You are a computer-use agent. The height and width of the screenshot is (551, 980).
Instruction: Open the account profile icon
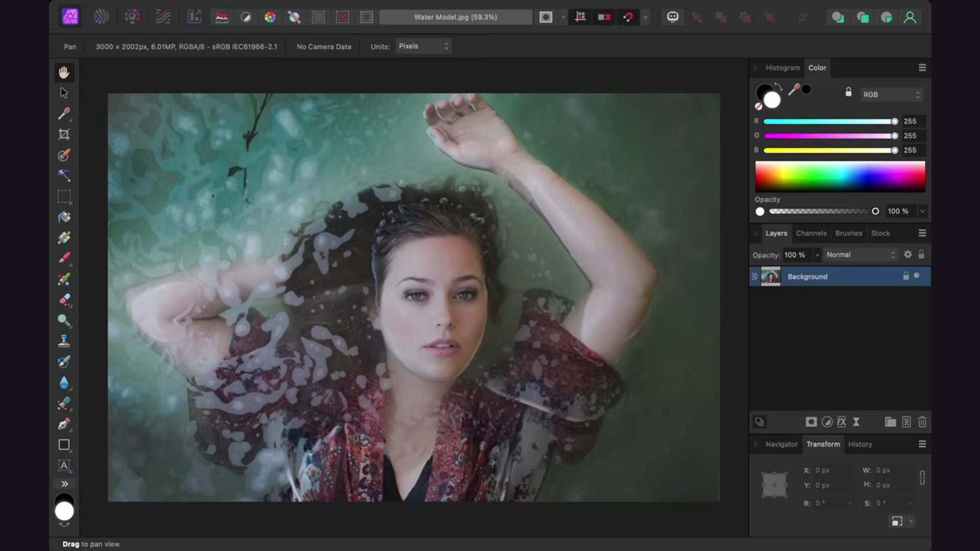pos(910,17)
